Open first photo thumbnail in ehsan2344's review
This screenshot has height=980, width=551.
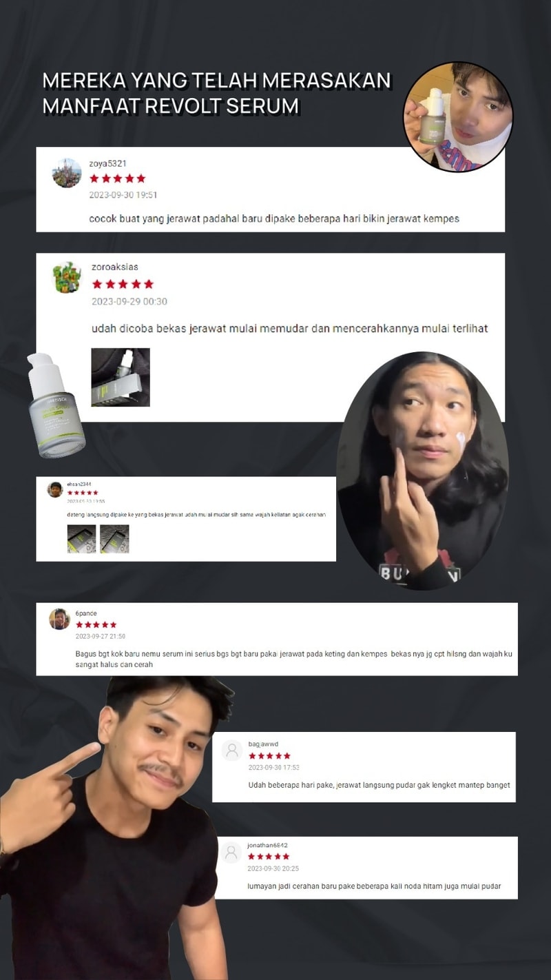(x=81, y=539)
